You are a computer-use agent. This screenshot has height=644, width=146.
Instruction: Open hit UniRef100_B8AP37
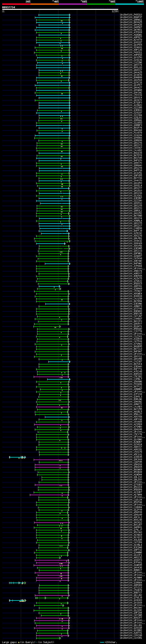pos(131,17)
